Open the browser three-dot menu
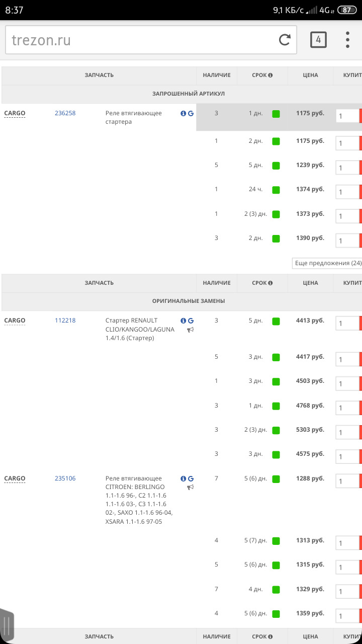This screenshot has height=644, width=362. coord(347,40)
